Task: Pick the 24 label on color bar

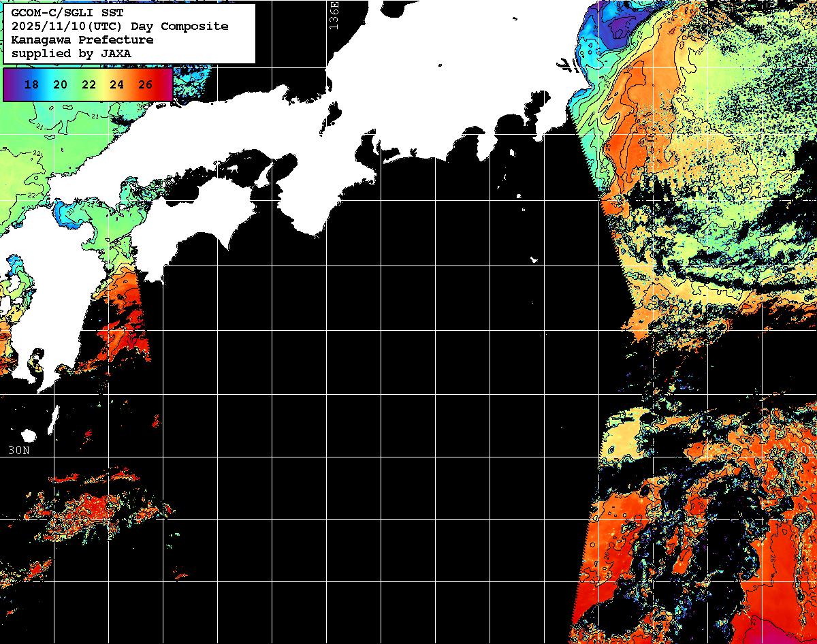Action: (116, 85)
